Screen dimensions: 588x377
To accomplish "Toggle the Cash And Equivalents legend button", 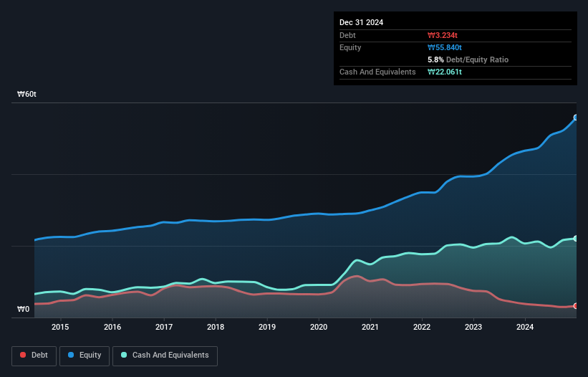I will coord(165,355).
